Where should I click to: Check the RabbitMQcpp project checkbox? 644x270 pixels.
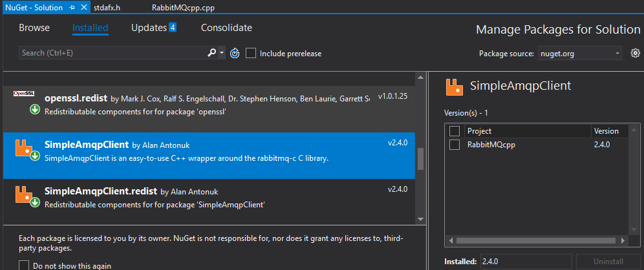click(x=455, y=145)
